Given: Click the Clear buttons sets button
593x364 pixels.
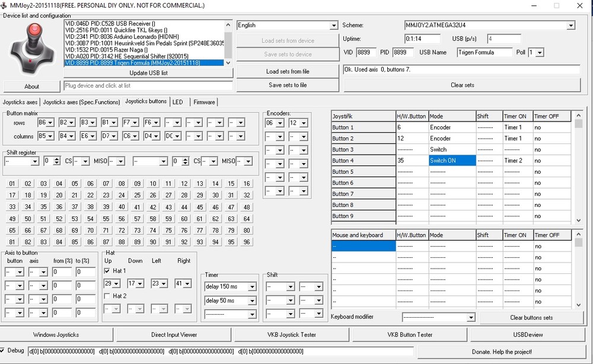Looking at the screenshot, I should 531,318.
